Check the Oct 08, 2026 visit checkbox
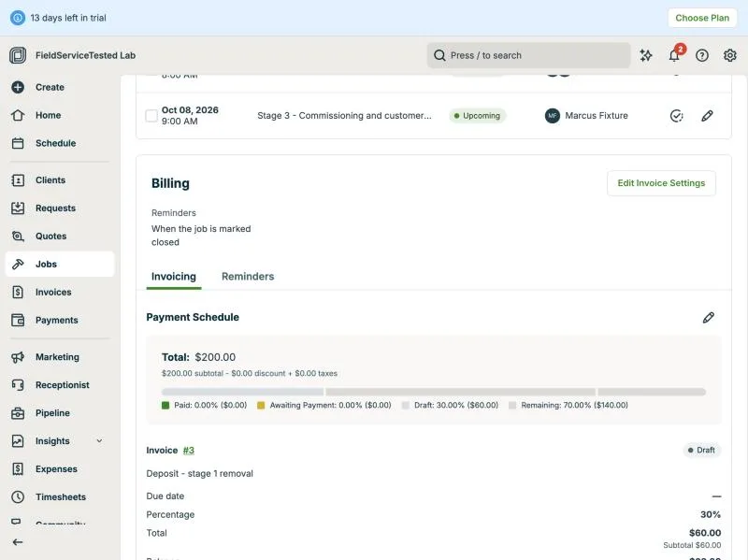The height and width of the screenshot is (560, 748). 151,116
